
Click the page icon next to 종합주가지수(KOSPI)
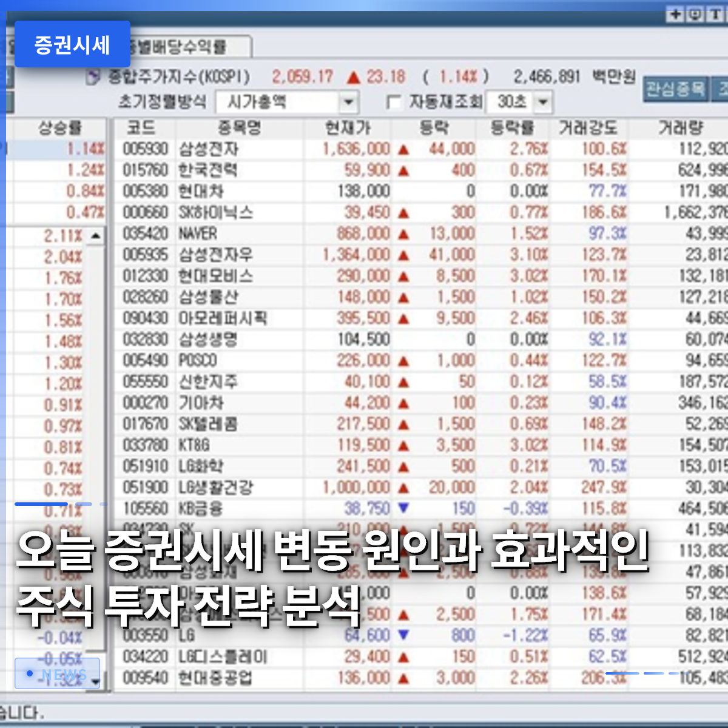point(93,78)
